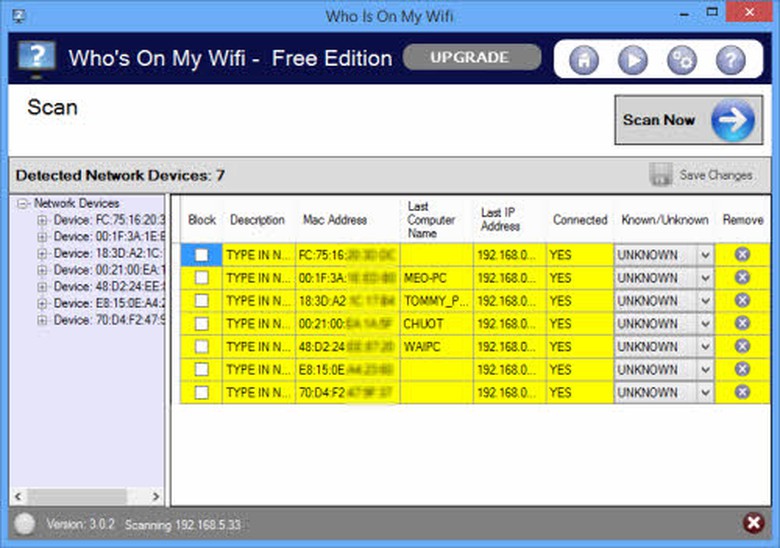Screen dimensions: 780x548
Task: Click the UPGRADE button
Action: [471, 57]
